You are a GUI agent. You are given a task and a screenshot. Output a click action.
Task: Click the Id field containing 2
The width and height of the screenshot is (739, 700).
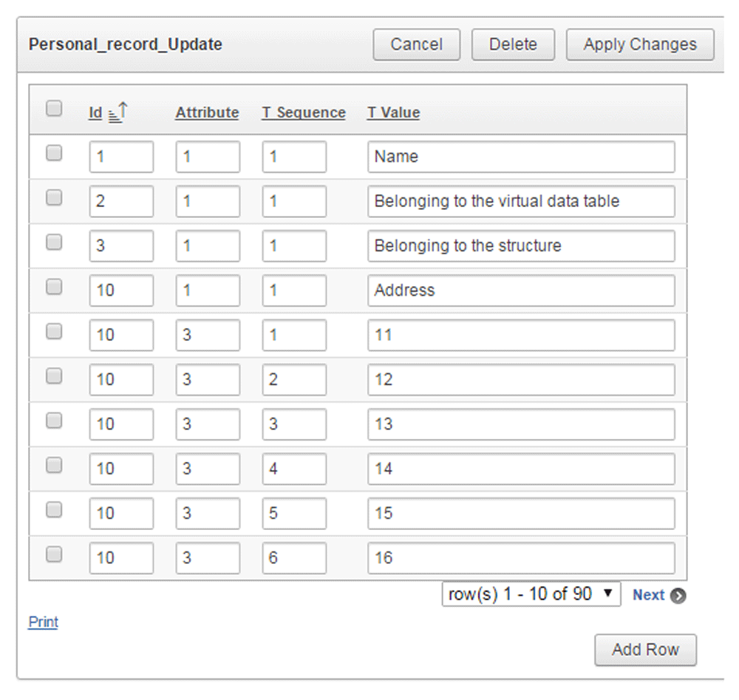point(121,201)
